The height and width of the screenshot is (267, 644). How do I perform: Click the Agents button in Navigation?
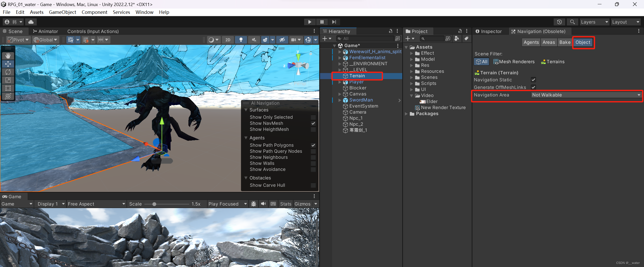(x=531, y=42)
